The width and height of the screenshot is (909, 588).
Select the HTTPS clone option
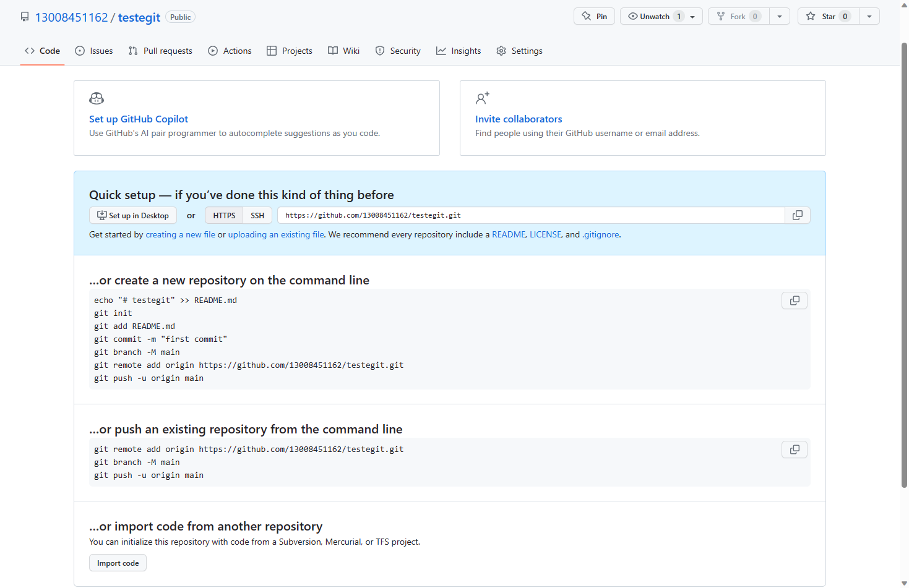point(224,215)
